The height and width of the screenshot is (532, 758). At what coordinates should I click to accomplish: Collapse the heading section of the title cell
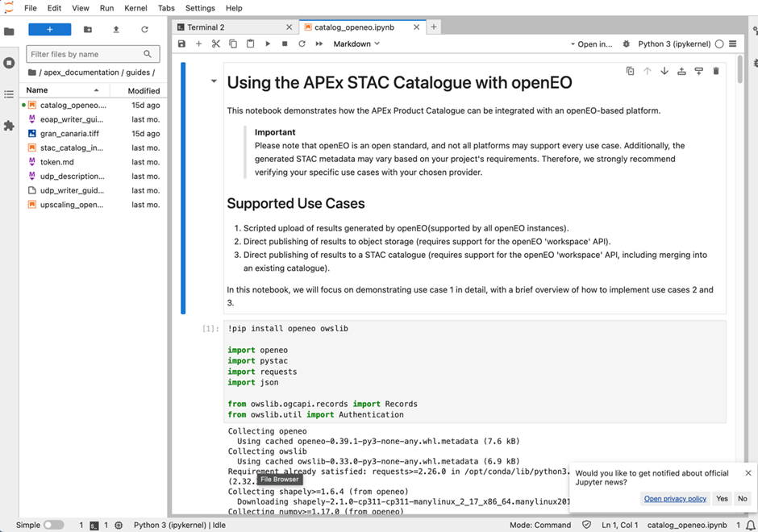(214, 81)
